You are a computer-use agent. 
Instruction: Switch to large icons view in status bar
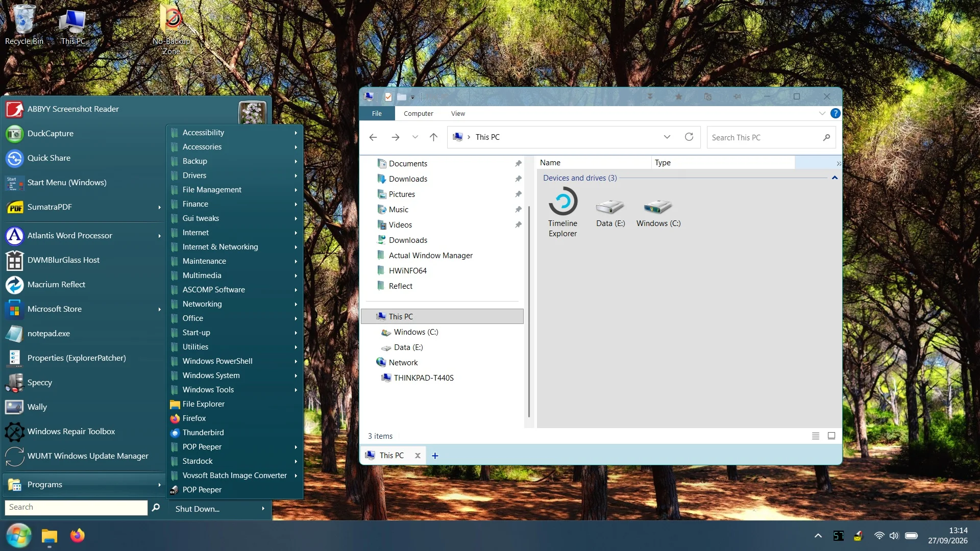[831, 436]
